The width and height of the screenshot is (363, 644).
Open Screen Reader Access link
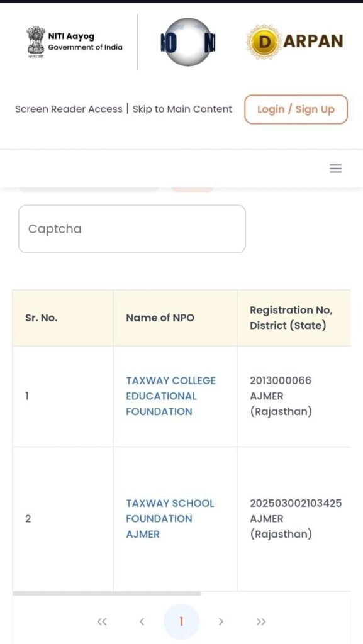pyautogui.click(x=69, y=109)
